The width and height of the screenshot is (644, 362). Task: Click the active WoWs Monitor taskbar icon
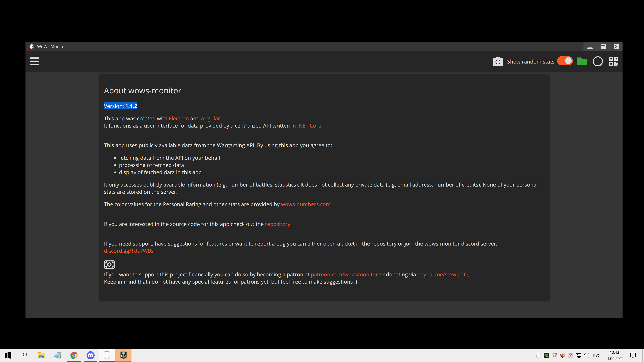pos(123,355)
